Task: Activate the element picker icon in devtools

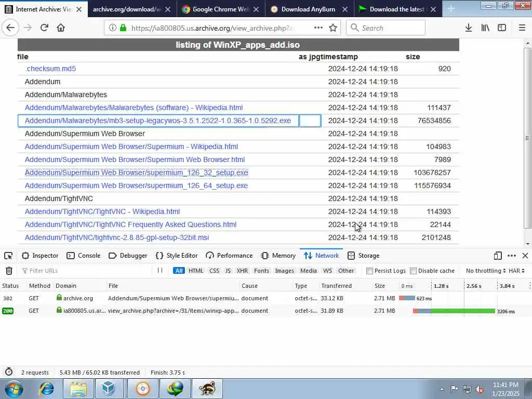Action: [8, 256]
